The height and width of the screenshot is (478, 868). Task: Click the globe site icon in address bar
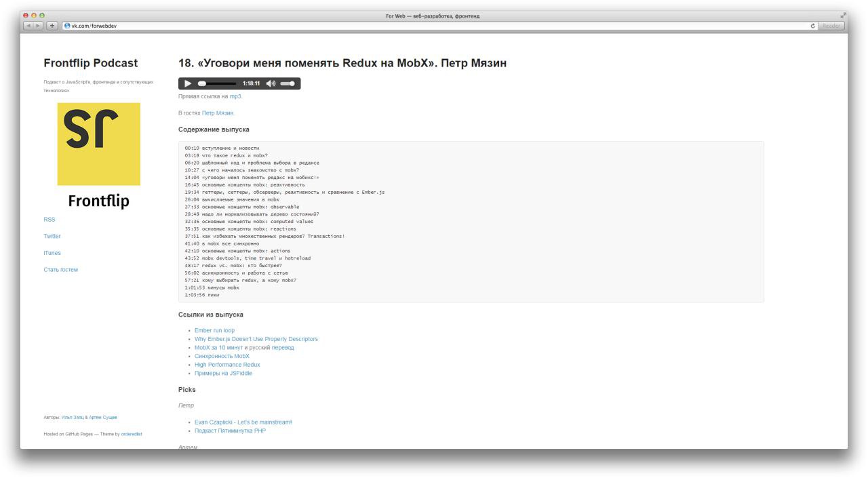(67, 26)
